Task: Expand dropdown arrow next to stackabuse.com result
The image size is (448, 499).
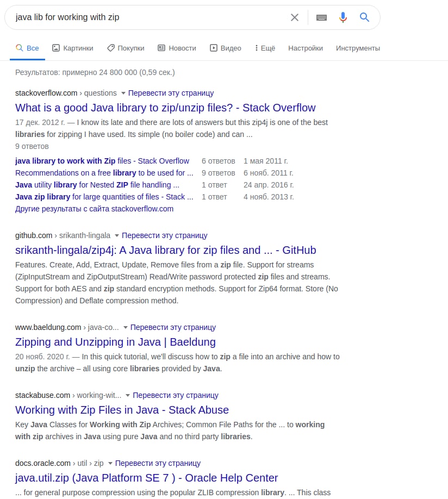Action: (x=128, y=396)
